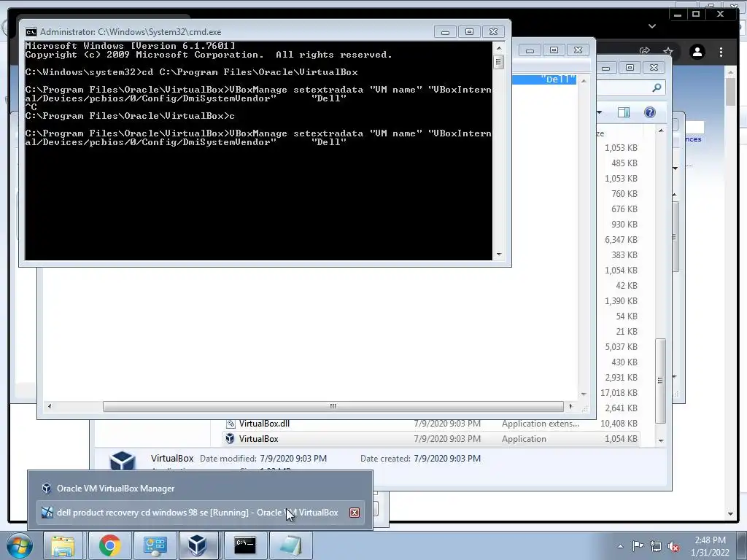The height and width of the screenshot is (560, 747).
Task: Click Date modified value in details pane
Action: point(293,458)
